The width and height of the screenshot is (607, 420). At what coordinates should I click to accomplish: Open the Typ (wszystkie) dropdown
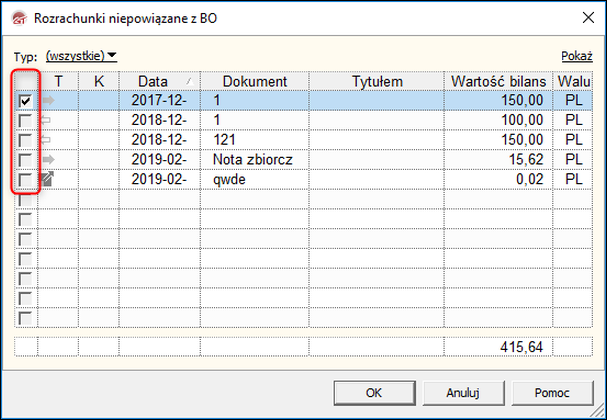[x=82, y=56]
